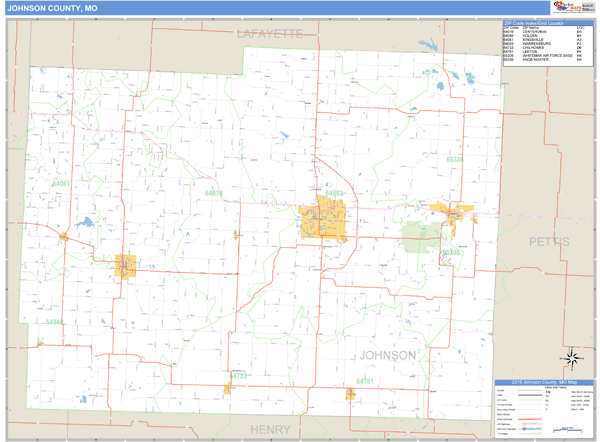Click the Leeton town marker near 64761
Image resolution: width=600 pixels, height=442 pixels.
tap(351, 394)
